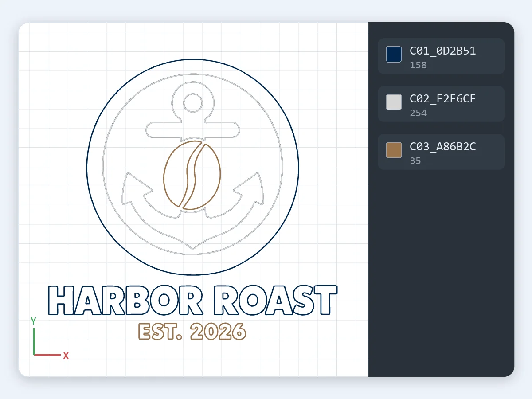The width and height of the screenshot is (532, 399).
Task: Click the count 254 under C02
Action: 418,113
